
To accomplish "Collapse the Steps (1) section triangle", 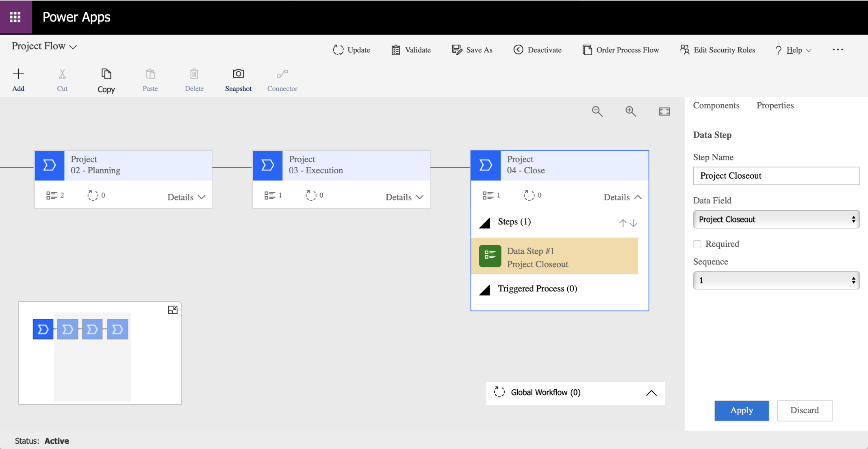I will (485, 222).
